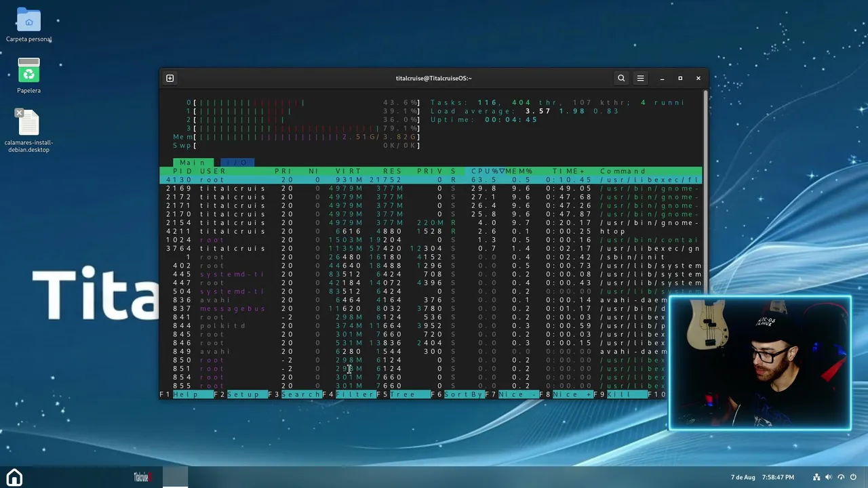Viewport: 868px width, 488px height.
Task: Select the htop process row 4211
Action: click(431, 231)
